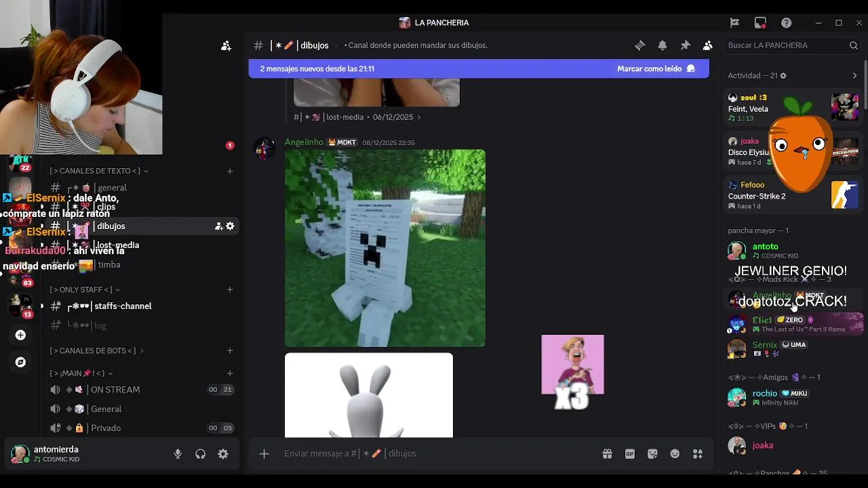Collapse the ONLY STAFF category
This screenshot has height=488, width=868.
point(85,289)
